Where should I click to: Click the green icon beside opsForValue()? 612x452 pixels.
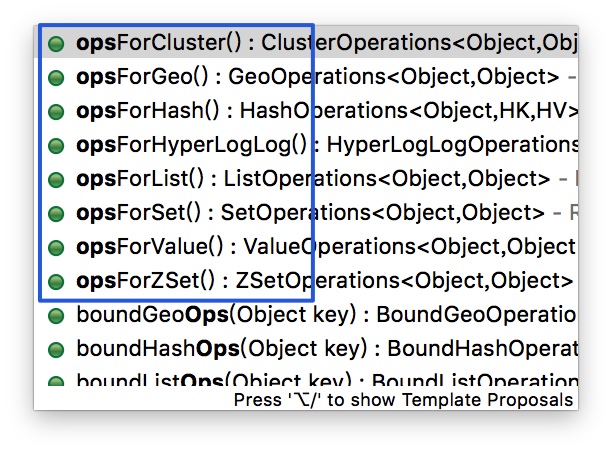click(x=57, y=248)
